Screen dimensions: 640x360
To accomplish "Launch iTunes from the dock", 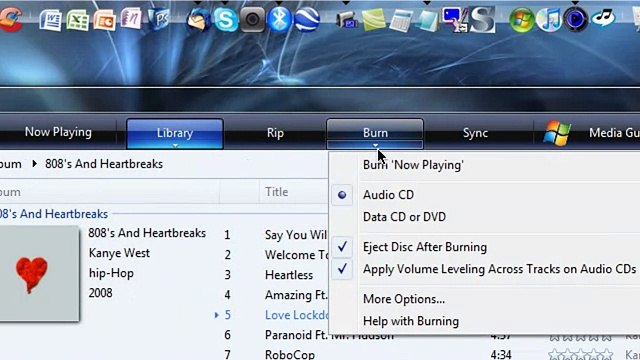I will click(549, 19).
